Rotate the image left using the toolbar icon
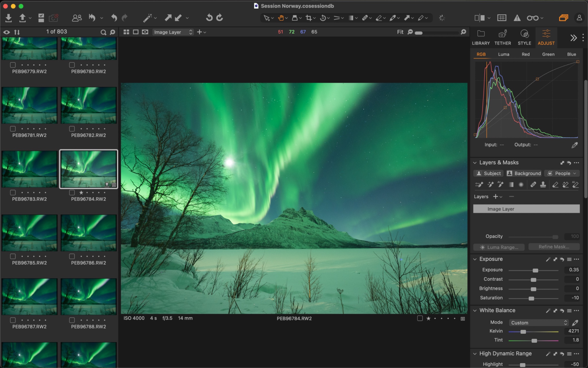 click(209, 18)
